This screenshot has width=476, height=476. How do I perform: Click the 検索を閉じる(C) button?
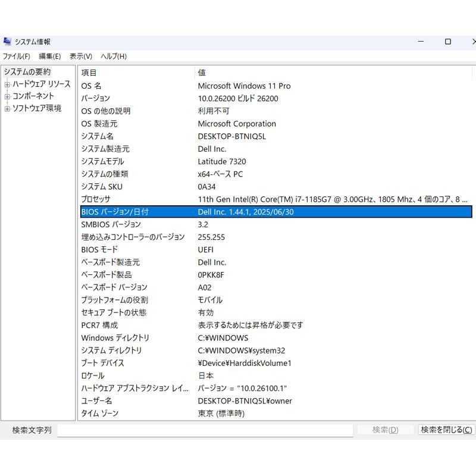(x=445, y=429)
